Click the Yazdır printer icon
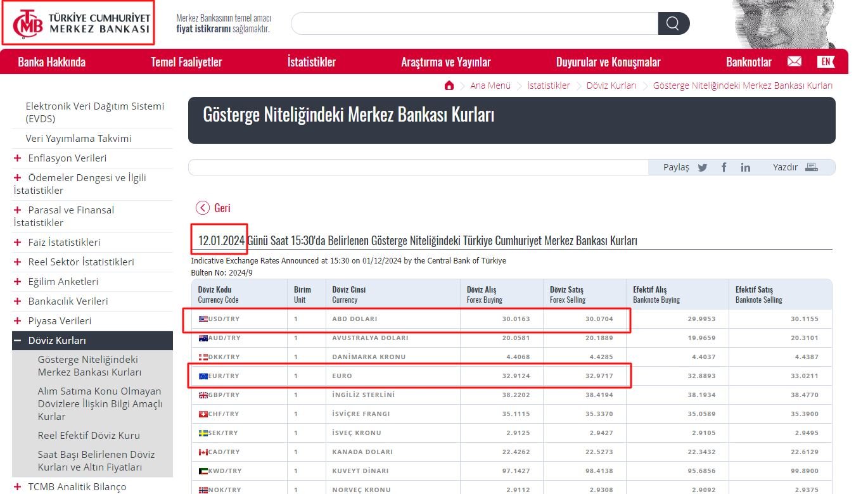868x494 pixels. [811, 167]
